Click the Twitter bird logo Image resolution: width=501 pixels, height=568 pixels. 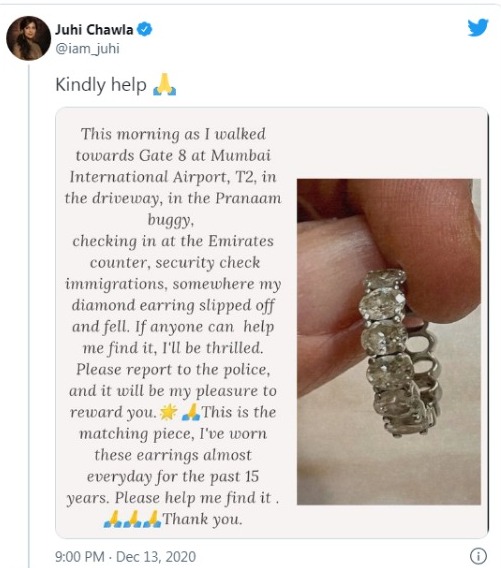[477, 28]
